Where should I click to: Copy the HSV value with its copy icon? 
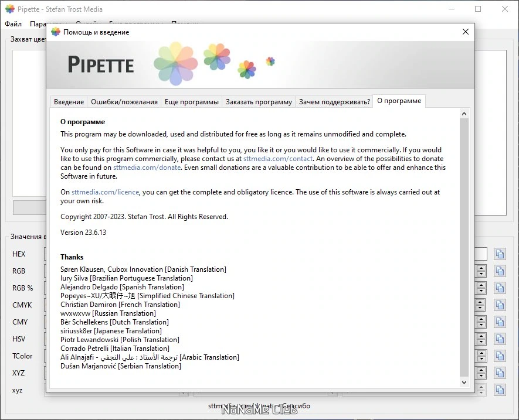pyautogui.click(x=500, y=339)
